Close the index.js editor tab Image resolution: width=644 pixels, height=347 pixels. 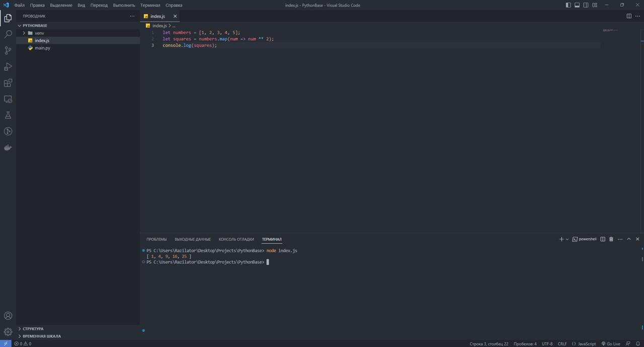tap(175, 16)
